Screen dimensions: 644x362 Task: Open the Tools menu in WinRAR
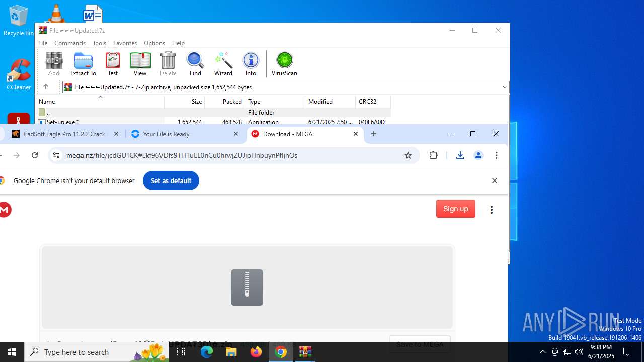99,43
